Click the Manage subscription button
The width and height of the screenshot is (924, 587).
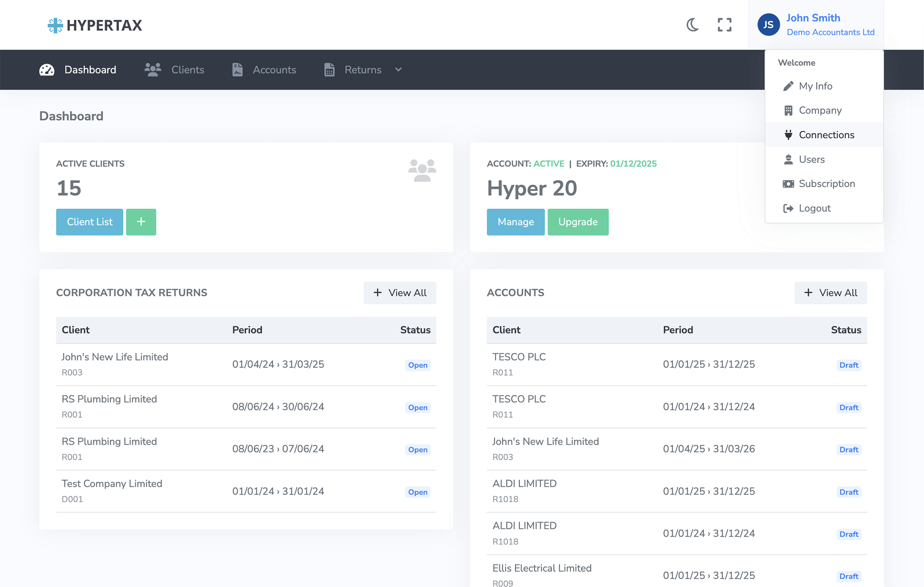pos(516,222)
